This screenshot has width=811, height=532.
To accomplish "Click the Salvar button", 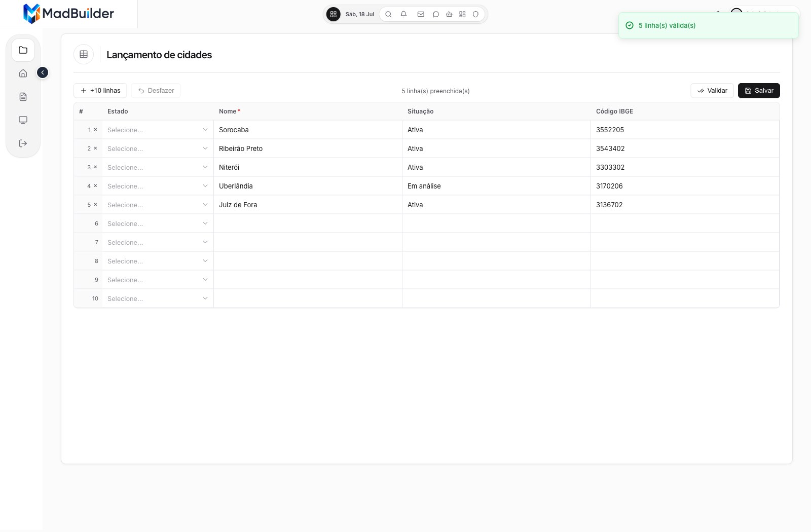I will [x=759, y=91].
